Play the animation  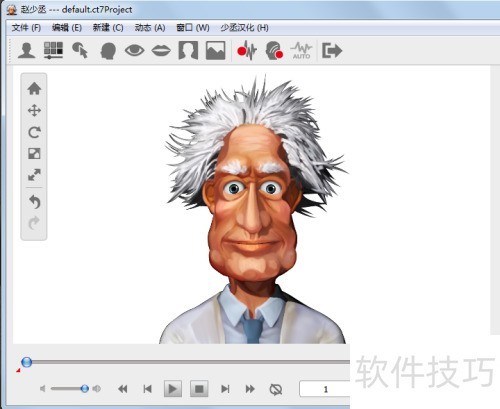point(173,389)
